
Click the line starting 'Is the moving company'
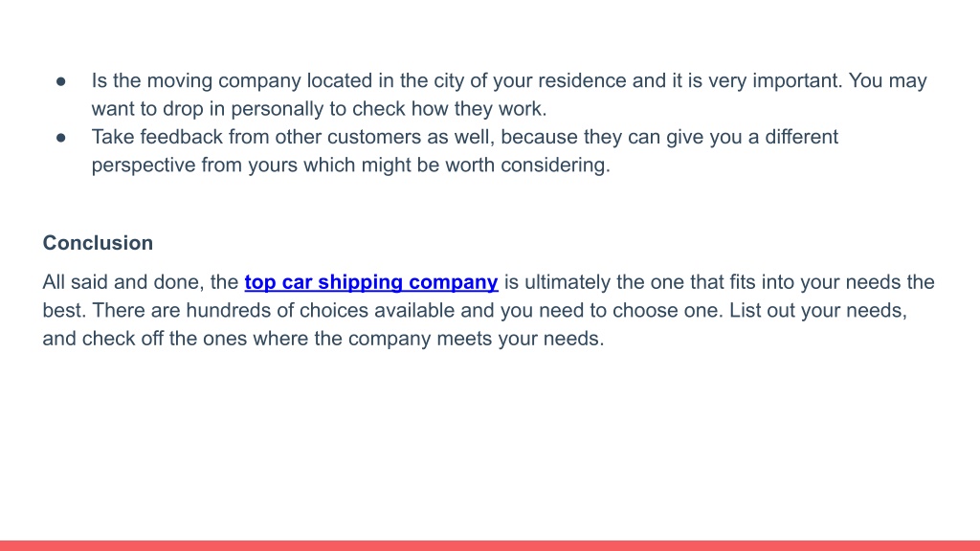tap(509, 81)
